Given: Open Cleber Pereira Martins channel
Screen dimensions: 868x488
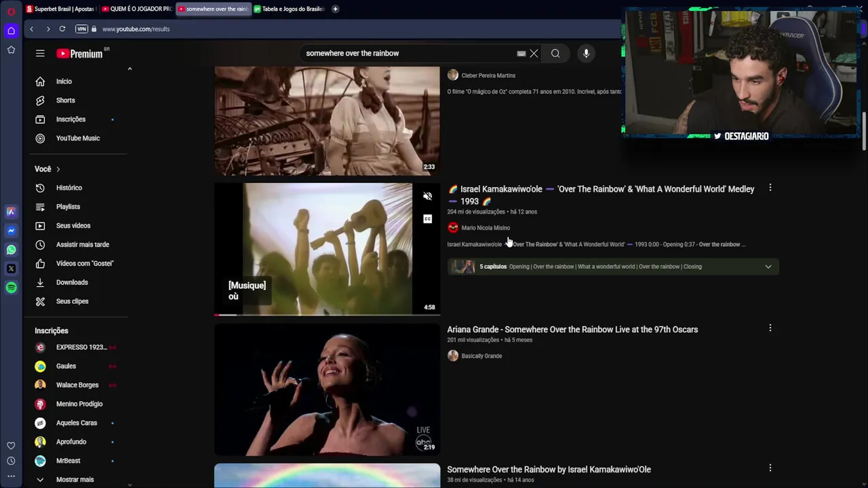Looking at the screenshot, I should click(488, 76).
